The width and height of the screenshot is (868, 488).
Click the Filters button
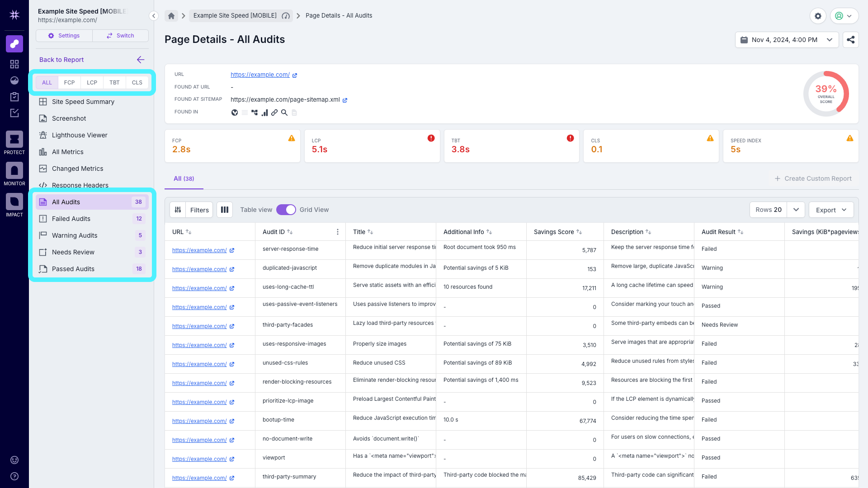click(199, 210)
